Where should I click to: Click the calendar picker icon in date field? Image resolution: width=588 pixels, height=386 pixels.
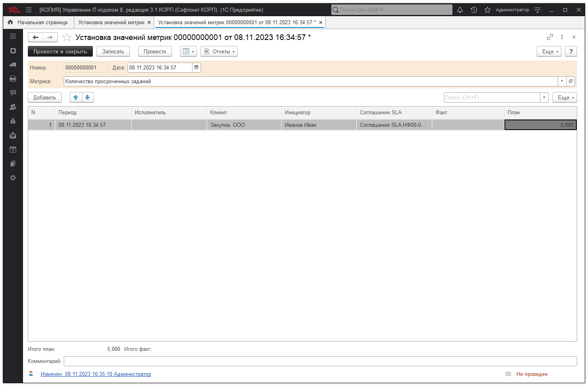(x=197, y=67)
